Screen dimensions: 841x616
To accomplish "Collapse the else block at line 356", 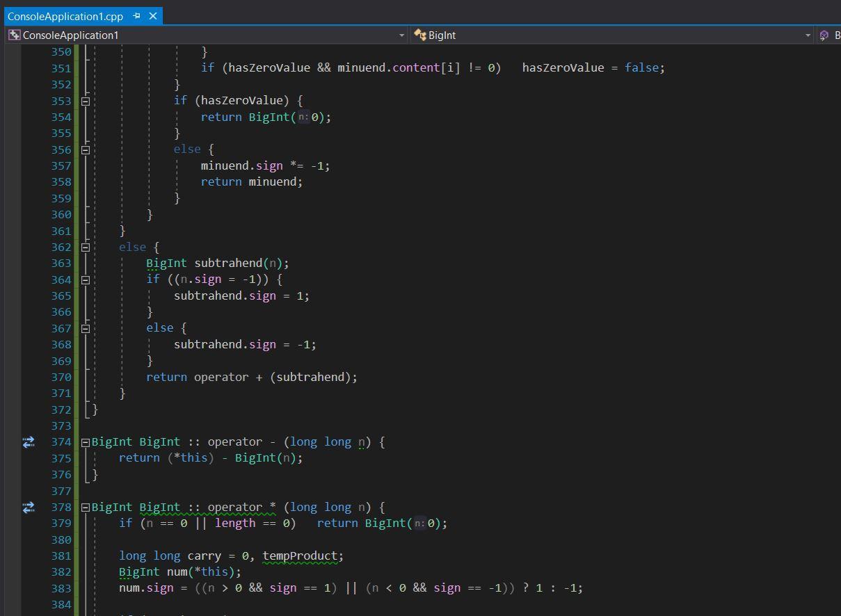I will pos(86,149).
